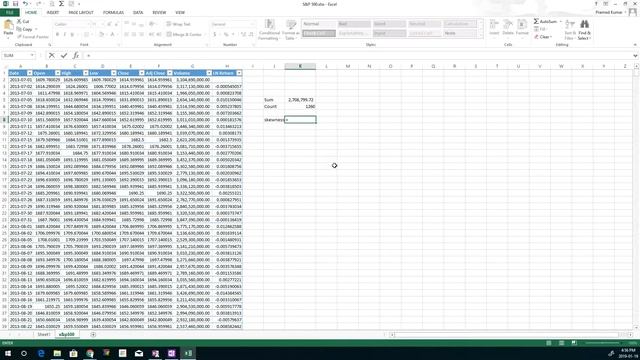Image resolution: width=640 pixels, height=360 pixels.
Task: Apply the Neutral cell style
Action: [x=424, y=24]
